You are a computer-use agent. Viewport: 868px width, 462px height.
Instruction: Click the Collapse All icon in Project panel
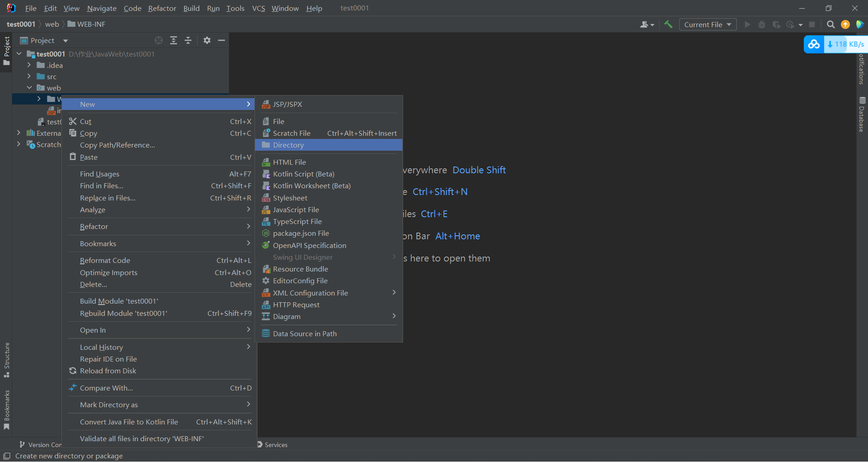point(188,40)
